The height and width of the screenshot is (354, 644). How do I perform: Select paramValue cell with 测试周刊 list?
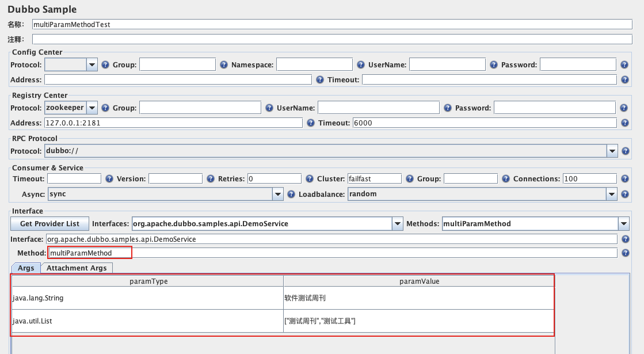(x=418, y=321)
